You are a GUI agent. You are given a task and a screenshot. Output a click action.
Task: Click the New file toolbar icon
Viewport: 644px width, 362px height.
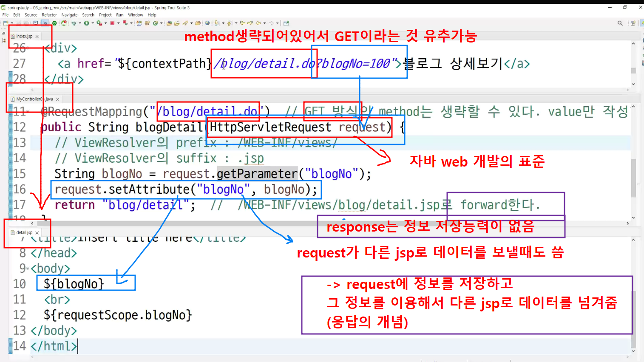click(x=6, y=23)
